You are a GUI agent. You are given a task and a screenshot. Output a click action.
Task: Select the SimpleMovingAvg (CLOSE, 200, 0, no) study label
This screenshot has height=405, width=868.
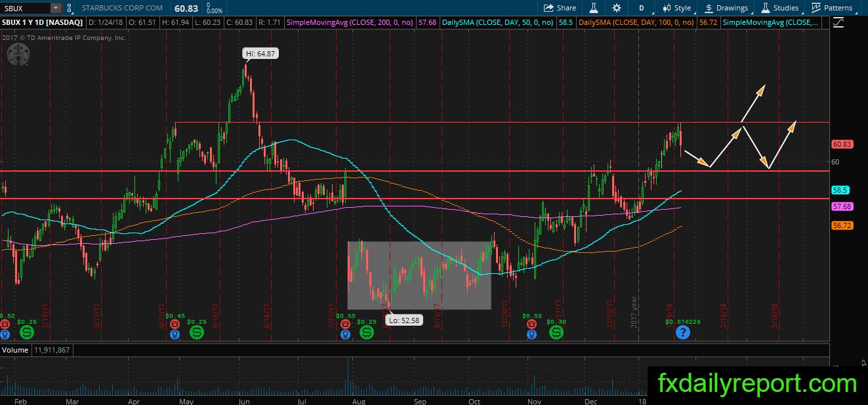tap(351, 22)
